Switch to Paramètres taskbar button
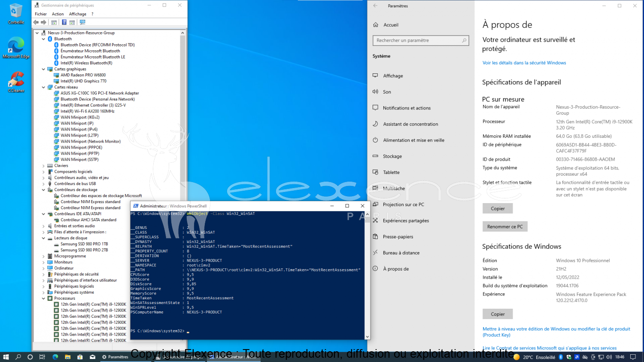This screenshot has height=362, width=644. point(115,357)
